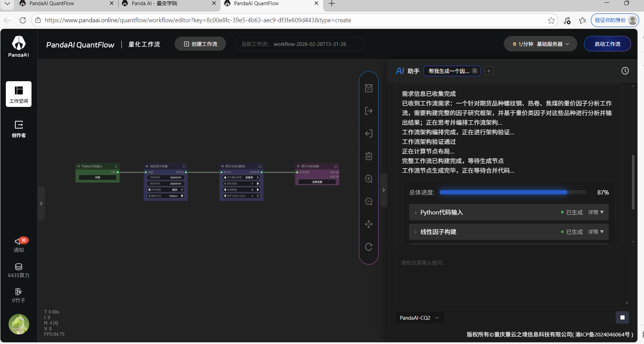
Task: Expand the left canvas side panel arrow
Action: [x=41, y=204]
